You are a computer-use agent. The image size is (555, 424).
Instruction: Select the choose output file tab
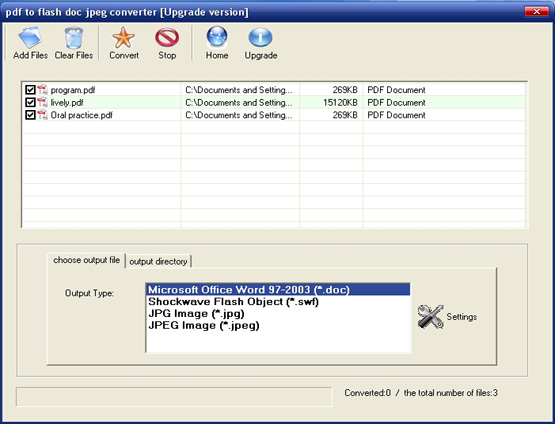tap(86, 260)
